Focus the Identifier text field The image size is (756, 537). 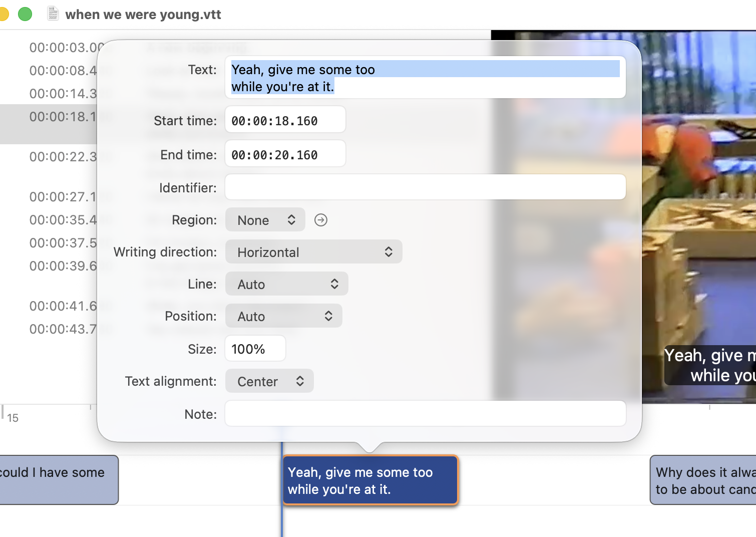pyautogui.click(x=425, y=187)
